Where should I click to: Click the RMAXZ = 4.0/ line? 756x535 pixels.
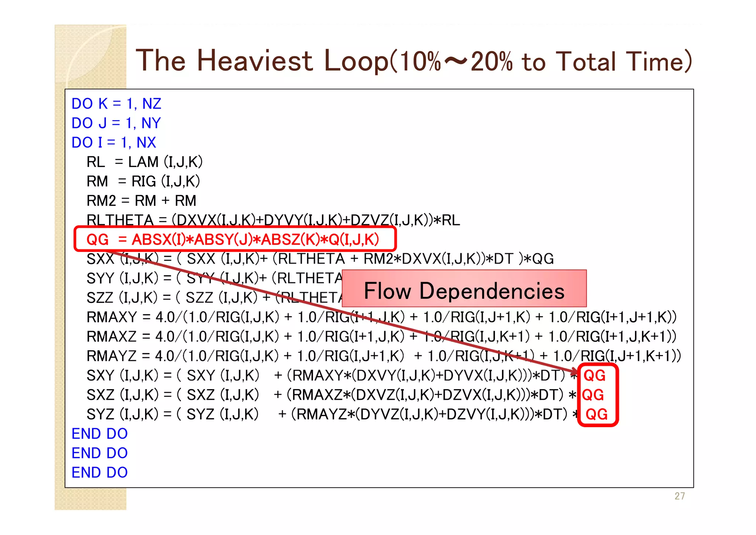(x=381, y=337)
